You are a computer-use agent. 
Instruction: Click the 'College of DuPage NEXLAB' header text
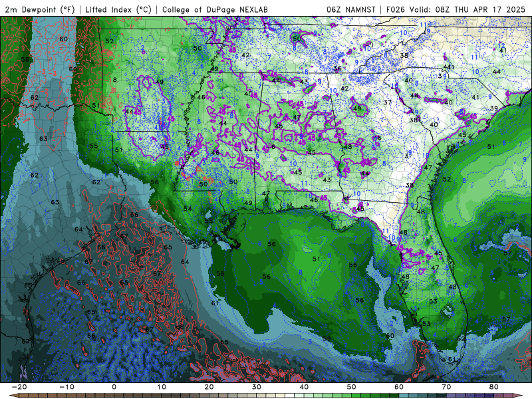coord(215,9)
